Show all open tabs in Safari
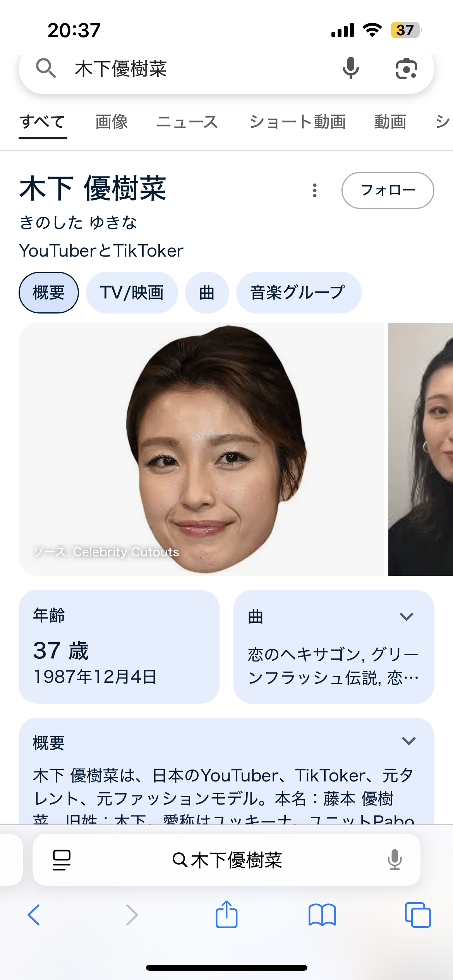Image resolution: width=453 pixels, height=980 pixels. tap(418, 915)
